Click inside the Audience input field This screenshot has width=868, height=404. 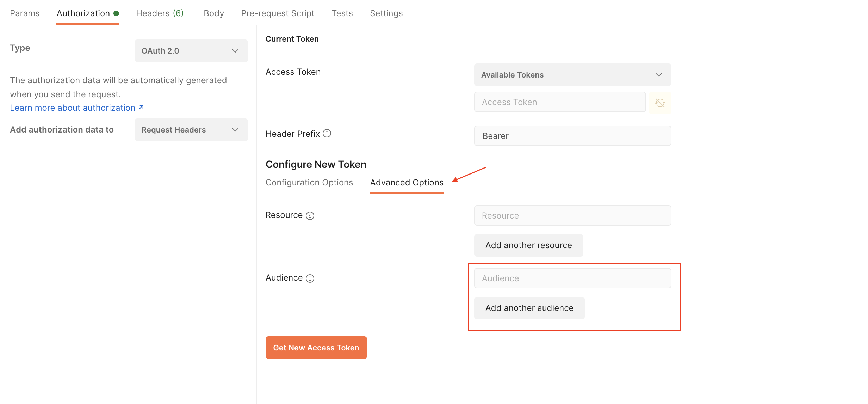(x=572, y=278)
